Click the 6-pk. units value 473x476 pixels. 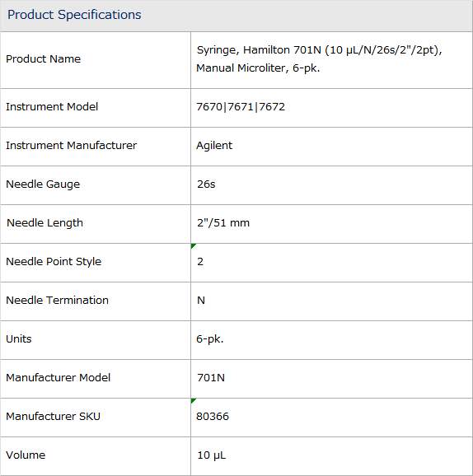pyautogui.click(x=210, y=339)
